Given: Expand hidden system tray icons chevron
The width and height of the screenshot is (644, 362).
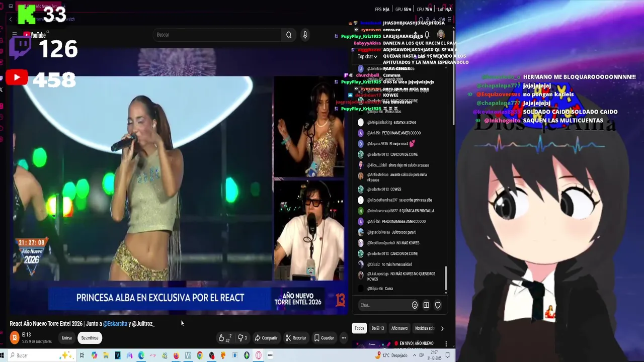Looking at the screenshot, I should tap(415, 355).
